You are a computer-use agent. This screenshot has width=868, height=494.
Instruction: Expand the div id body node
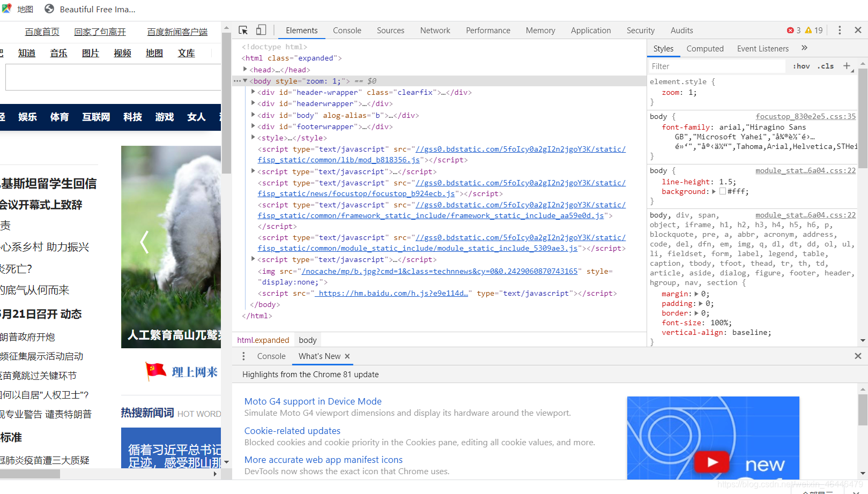[x=253, y=115]
